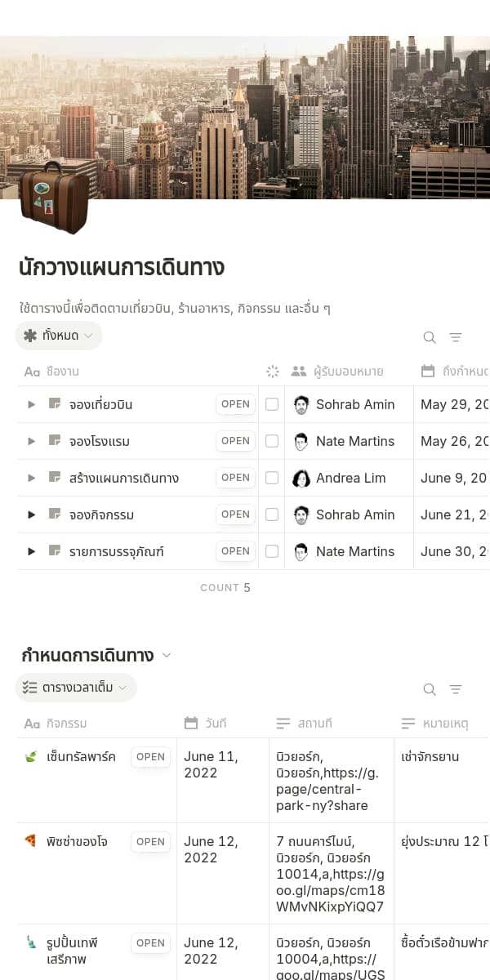Check the checkbox on the รายการบรรจุภัณฑ์ row
Viewport: 490px width, 980px height.
tap(272, 551)
